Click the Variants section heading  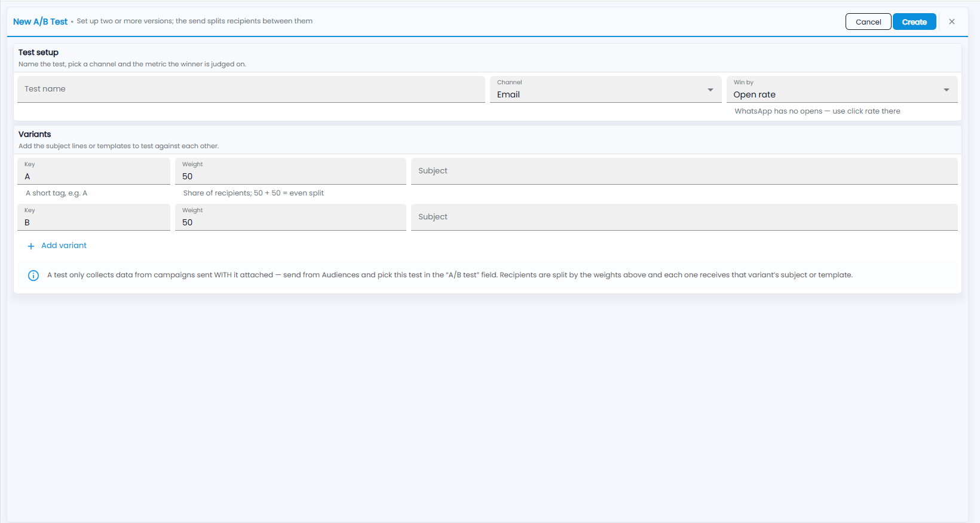click(35, 134)
